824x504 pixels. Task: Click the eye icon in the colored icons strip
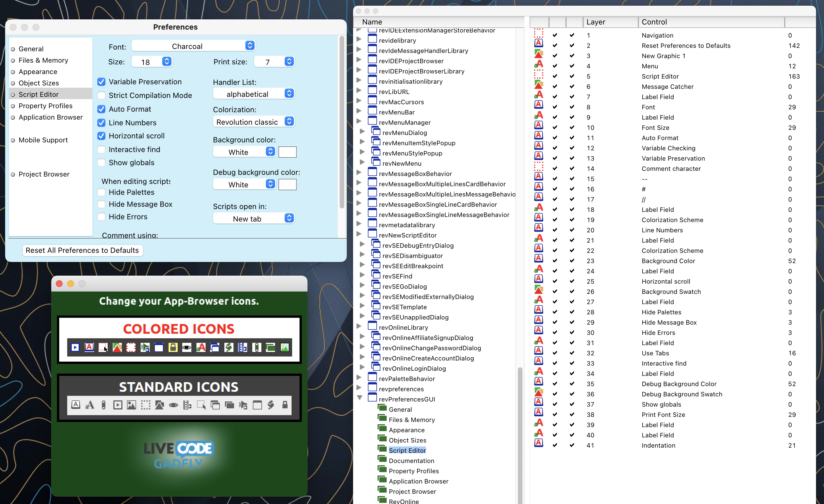click(186, 347)
